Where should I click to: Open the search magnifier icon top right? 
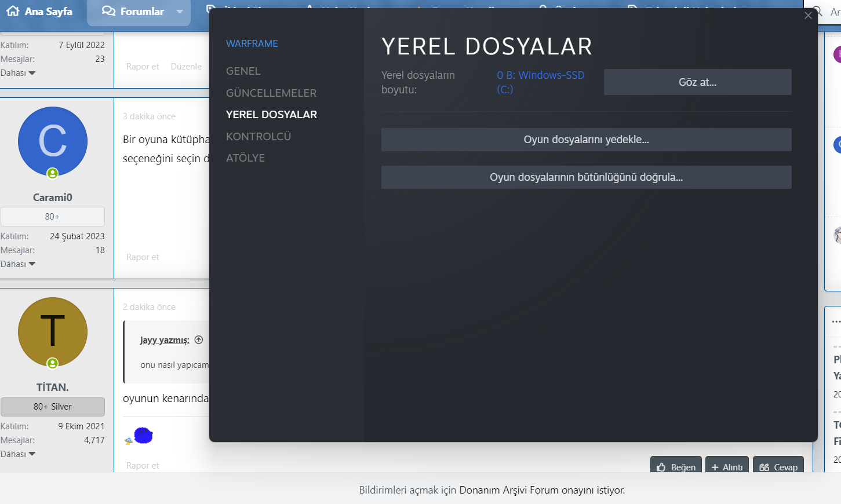[817, 10]
